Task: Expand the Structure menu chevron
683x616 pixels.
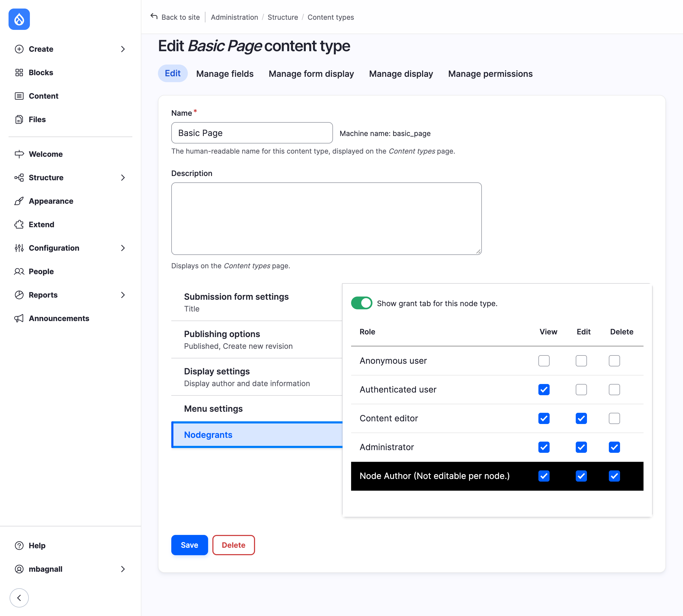Action: [x=123, y=178]
